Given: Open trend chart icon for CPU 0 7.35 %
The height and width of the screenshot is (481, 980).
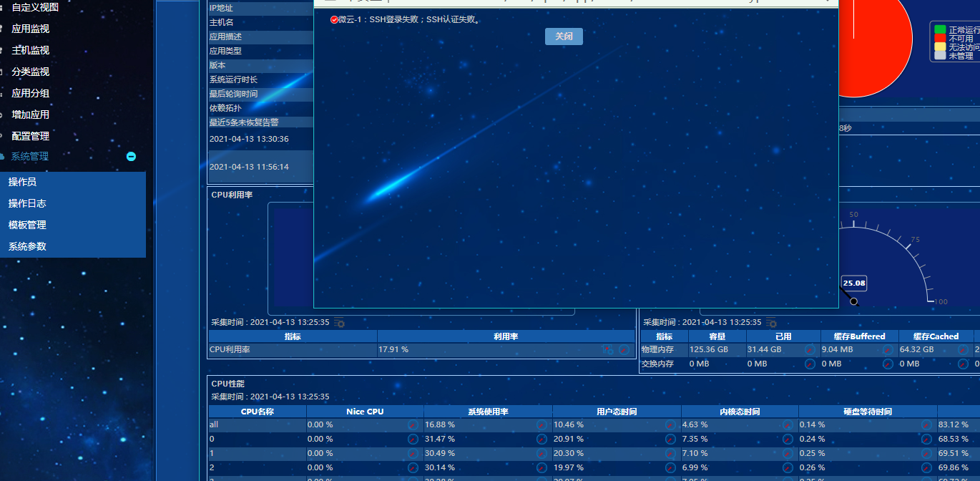Looking at the screenshot, I should pos(788,439).
